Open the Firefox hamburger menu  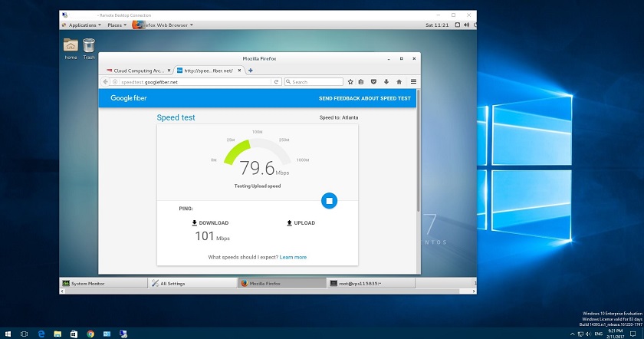click(413, 81)
